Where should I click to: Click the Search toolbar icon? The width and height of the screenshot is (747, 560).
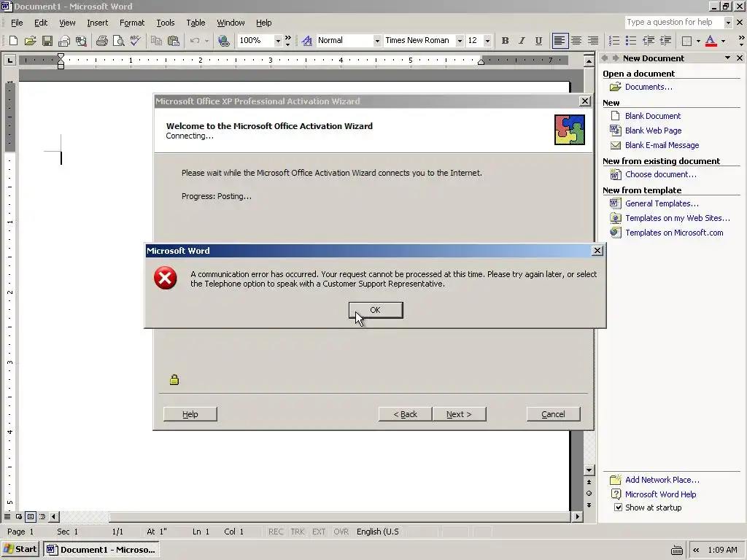coord(81,41)
